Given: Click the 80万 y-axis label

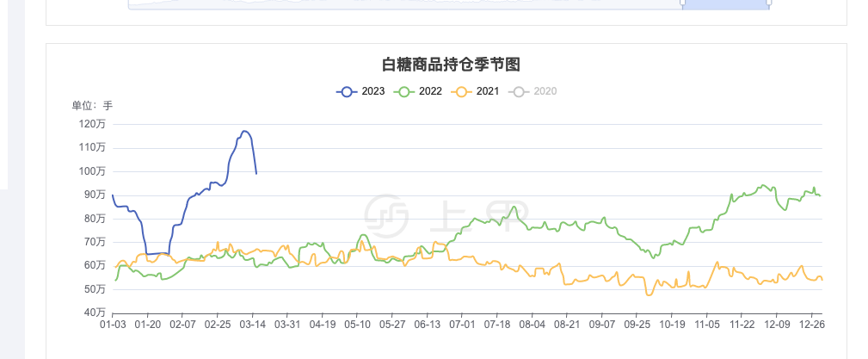Looking at the screenshot, I should 95,219.
